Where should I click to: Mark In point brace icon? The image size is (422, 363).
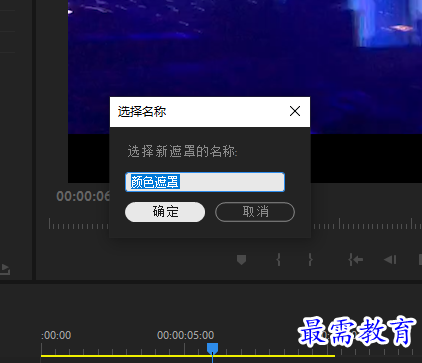tap(279, 259)
